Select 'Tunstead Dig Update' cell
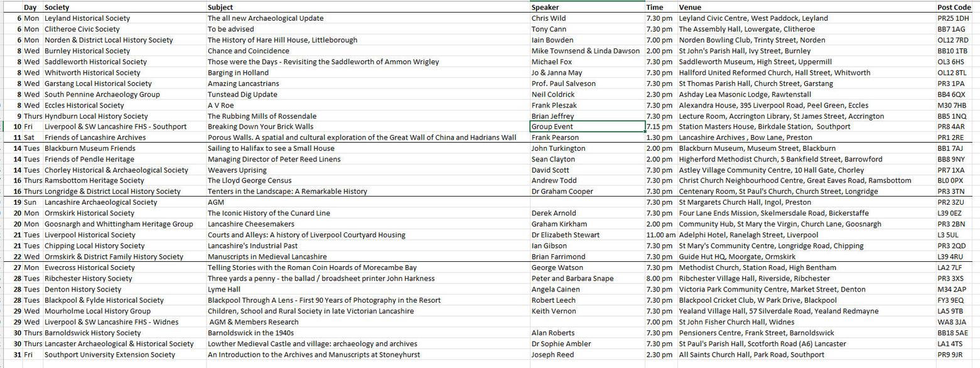 (368, 94)
